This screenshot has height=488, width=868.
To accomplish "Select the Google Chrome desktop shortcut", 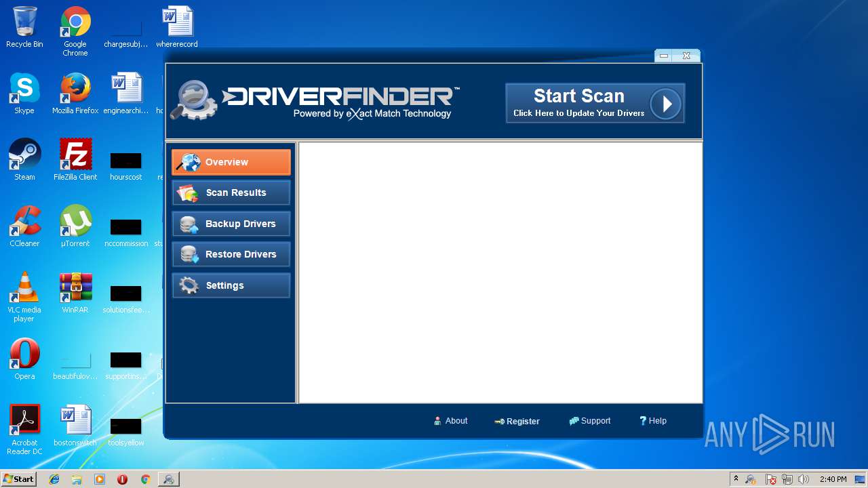I will point(75,30).
